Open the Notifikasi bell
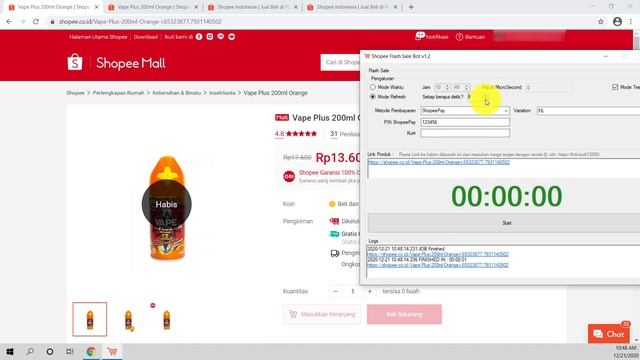Screen dimensions: 640x360 click(x=419, y=36)
